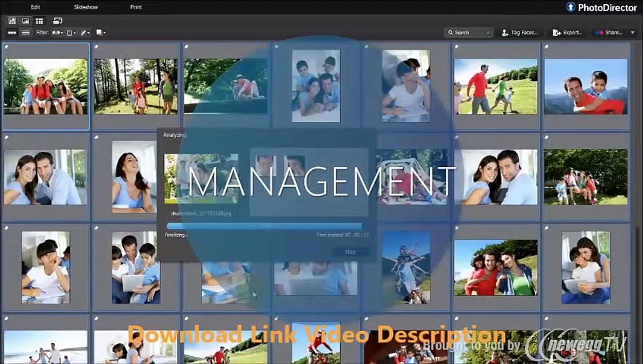
Task: Select thumbnail of family walking in forest
Action: (x=135, y=86)
